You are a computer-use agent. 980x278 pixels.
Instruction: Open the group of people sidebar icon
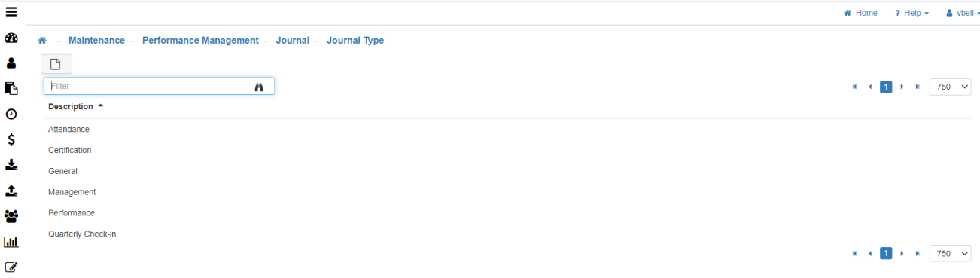11,216
